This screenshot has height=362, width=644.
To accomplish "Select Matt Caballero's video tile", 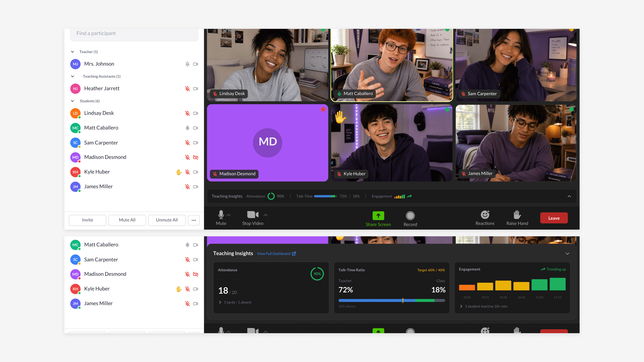I will pyautogui.click(x=392, y=65).
